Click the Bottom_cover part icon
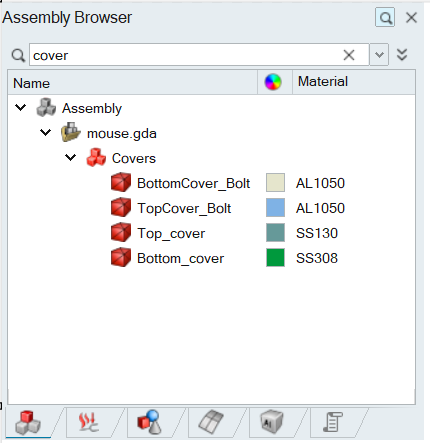This screenshot has width=430, height=443. point(121,257)
